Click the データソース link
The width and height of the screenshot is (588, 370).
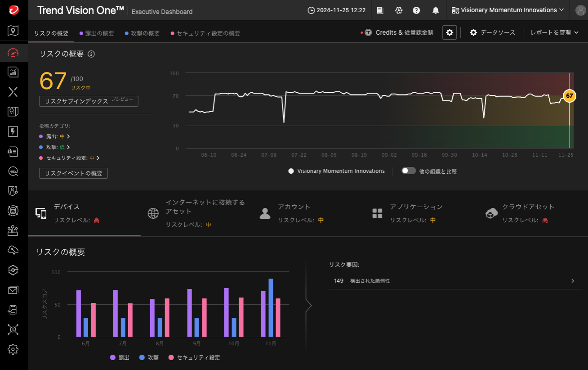pos(492,32)
